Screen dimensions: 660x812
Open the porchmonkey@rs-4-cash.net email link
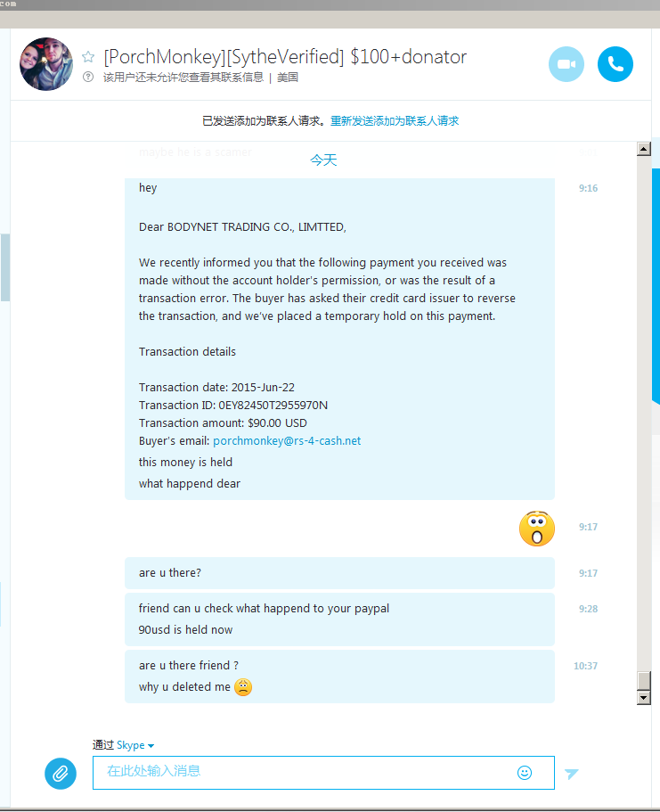click(x=287, y=440)
